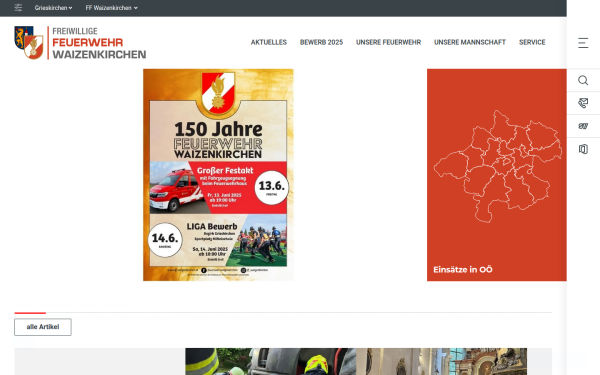The width and height of the screenshot is (600, 375).
Task: Open the 150 Jahre Feuerwehr poster image
Action: (x=218, y=175)
